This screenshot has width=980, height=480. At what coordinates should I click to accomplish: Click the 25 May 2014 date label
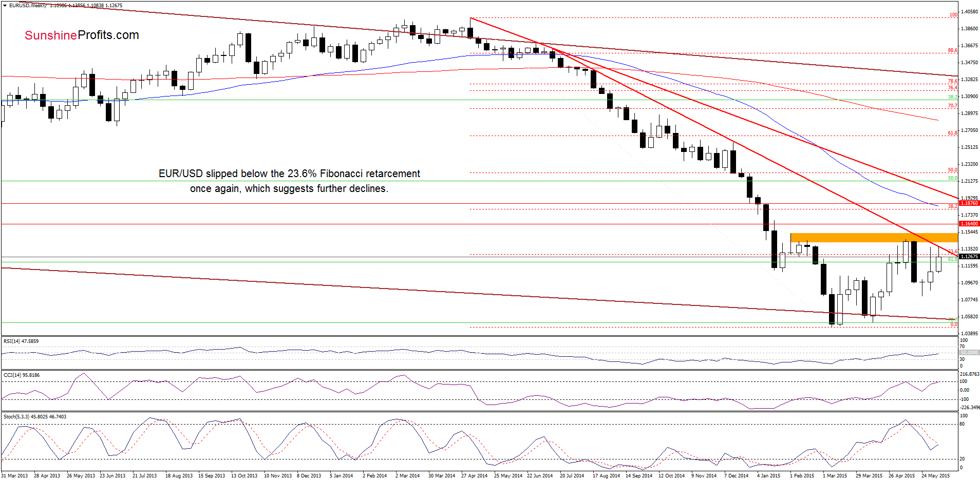508,476
